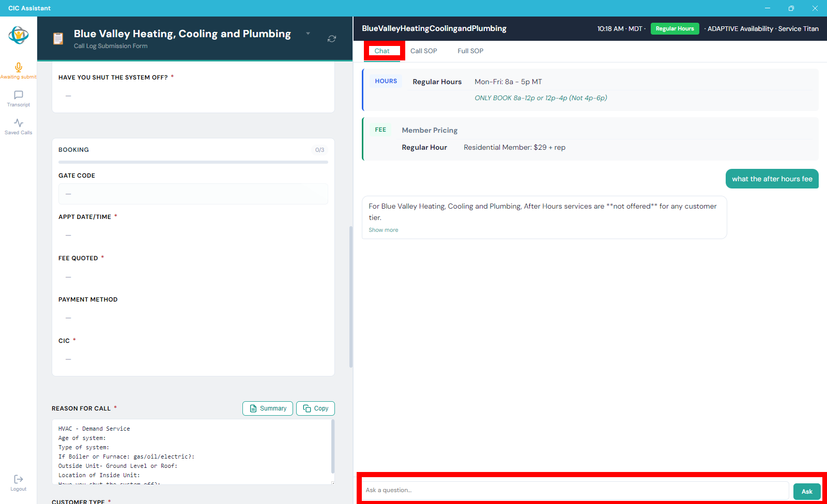
Task: Click the CIC field in Booking
Action: (x=193, y=359)
